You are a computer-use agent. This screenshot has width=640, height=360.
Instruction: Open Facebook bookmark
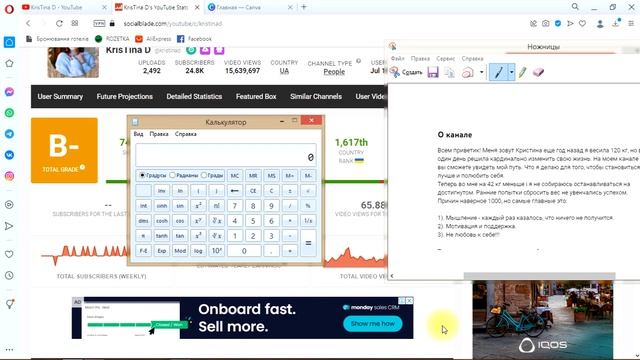click(195, 39)
